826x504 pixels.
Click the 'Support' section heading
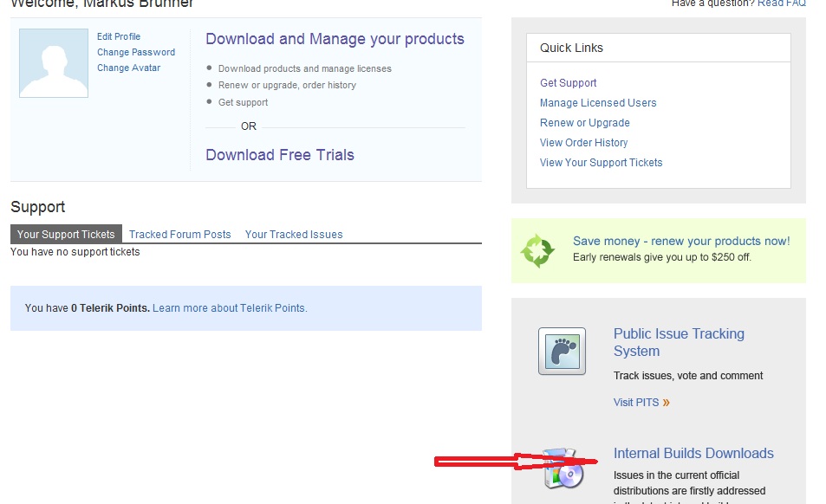click(38, 207)
